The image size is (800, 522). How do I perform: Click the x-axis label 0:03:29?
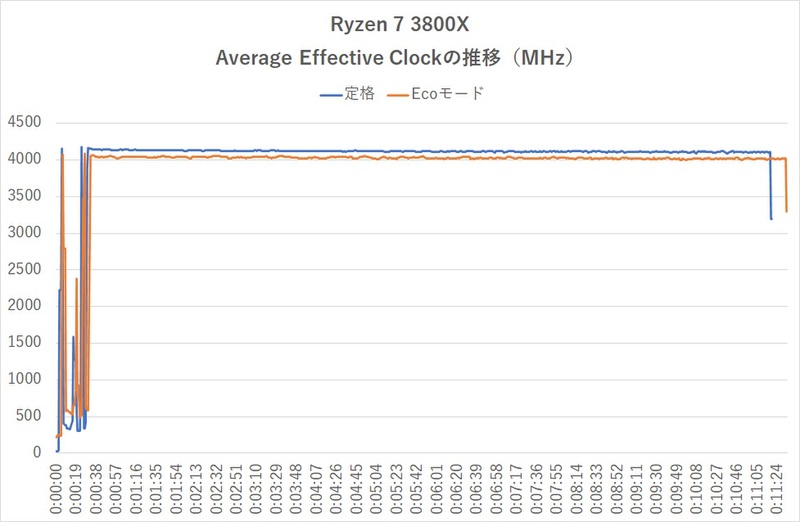277,489
